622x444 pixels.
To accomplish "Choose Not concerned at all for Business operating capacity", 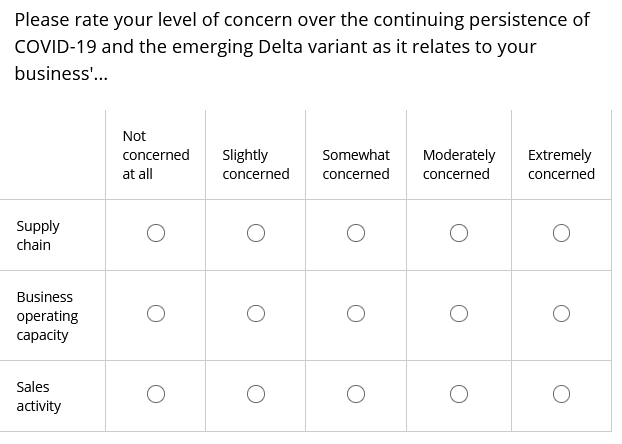I will point(156,313).
